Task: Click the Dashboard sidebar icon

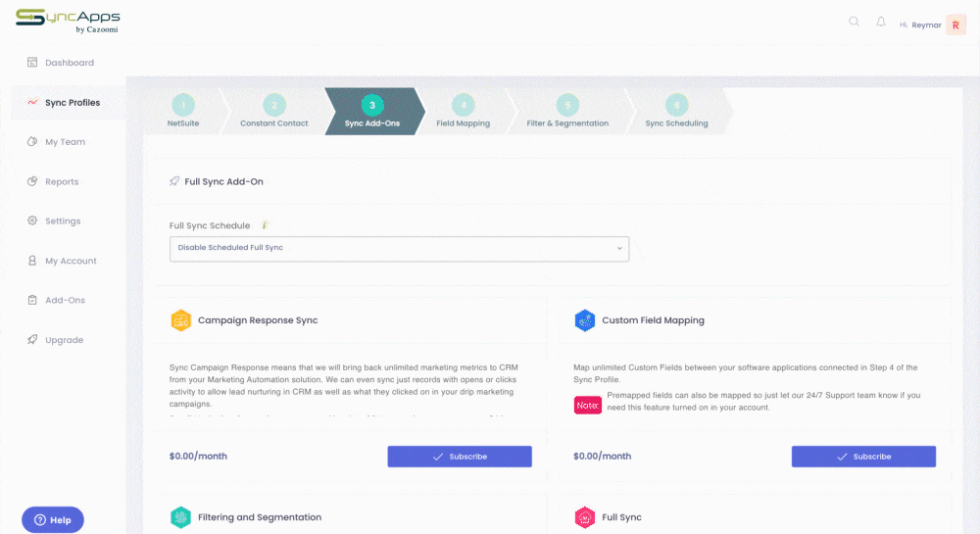Action: pos(32,62)
